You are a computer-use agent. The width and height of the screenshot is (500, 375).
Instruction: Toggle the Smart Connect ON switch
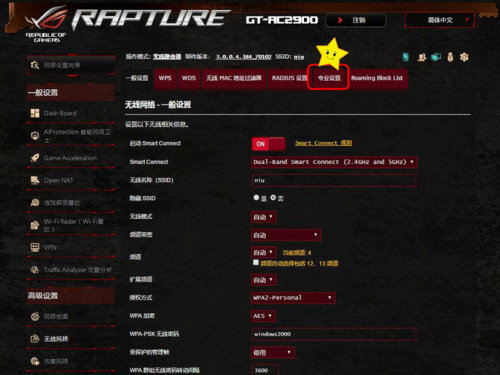coord(268,144)
